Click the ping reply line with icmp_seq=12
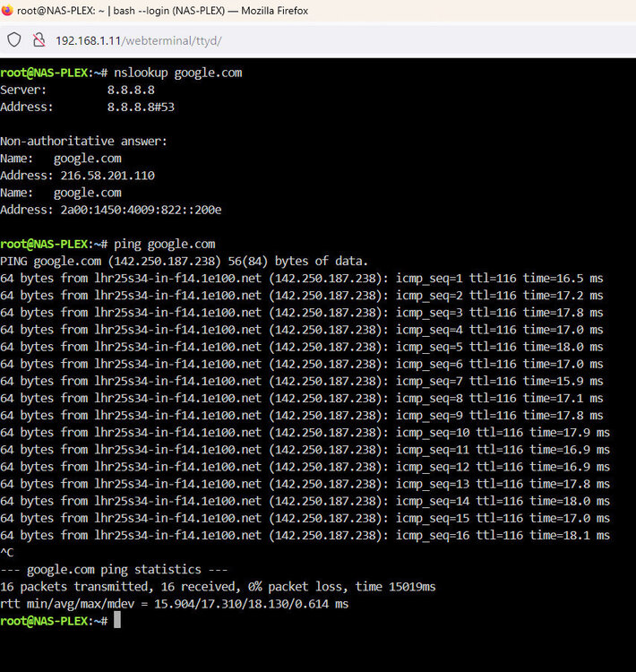This screenshot has width=636, height=672. pyautogui.click(x=305, y=467)
